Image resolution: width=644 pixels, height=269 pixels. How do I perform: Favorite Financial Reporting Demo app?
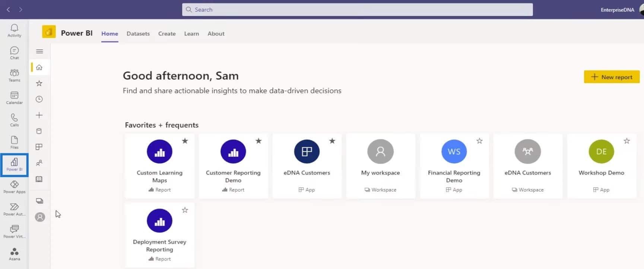[x=479, y=141]
